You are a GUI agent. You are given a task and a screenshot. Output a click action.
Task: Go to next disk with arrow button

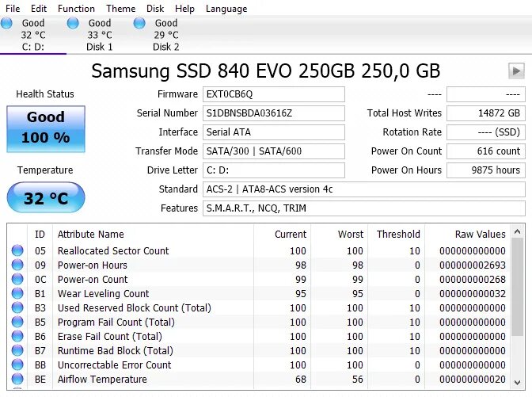click(516, 71)
